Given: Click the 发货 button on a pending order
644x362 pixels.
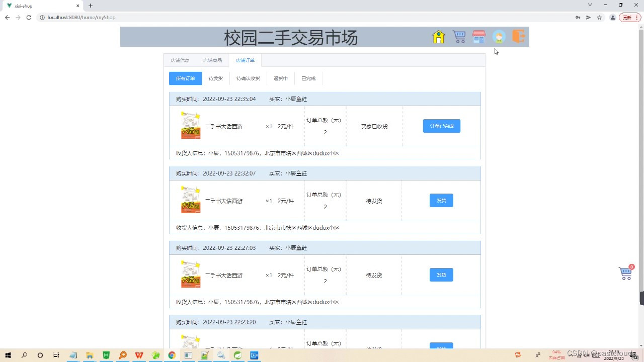Looking at the screenshot, I should coord(441,200).
